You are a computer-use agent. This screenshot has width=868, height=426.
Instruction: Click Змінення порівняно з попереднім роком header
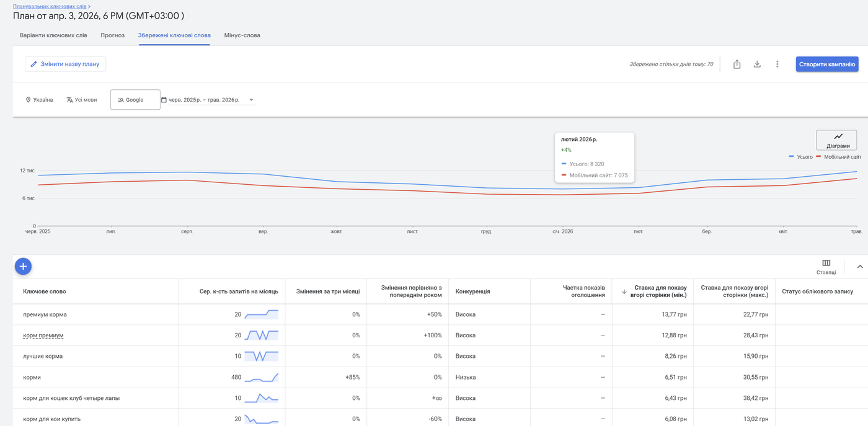point(411,291)
